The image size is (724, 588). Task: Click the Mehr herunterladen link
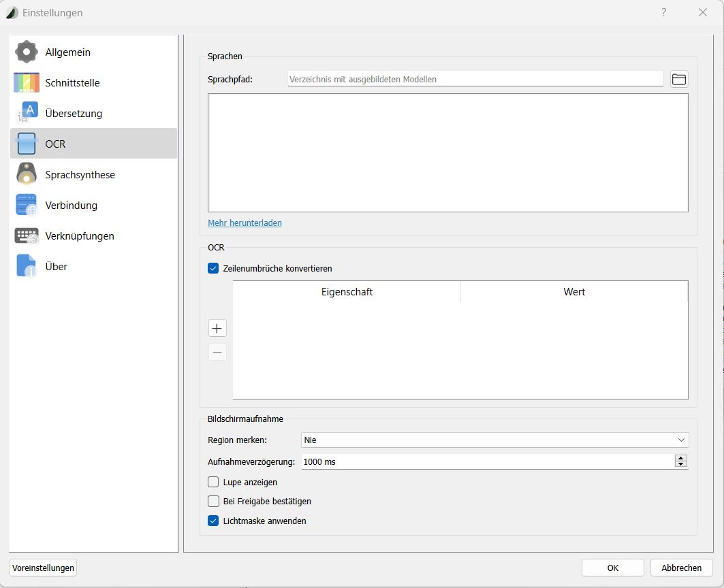coord(245,223)
